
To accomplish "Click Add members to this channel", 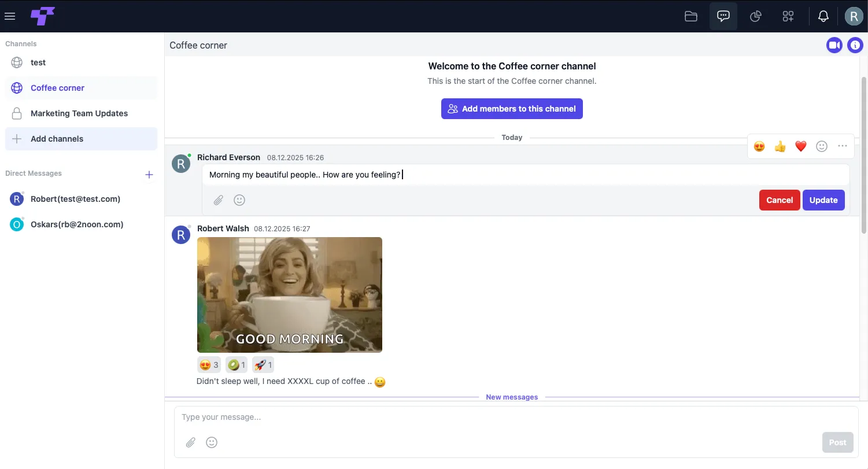I will point(512,109).
